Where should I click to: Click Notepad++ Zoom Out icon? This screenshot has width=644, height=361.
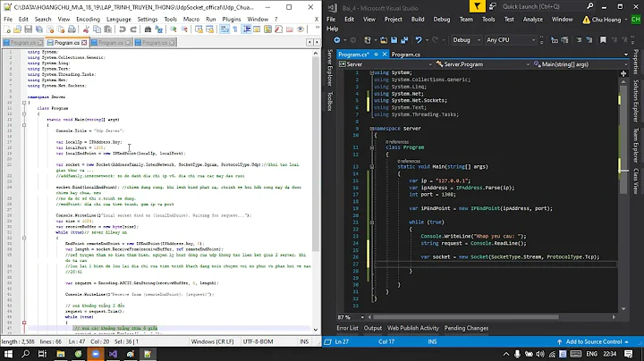pyautogui.click(x=184, y=29)
